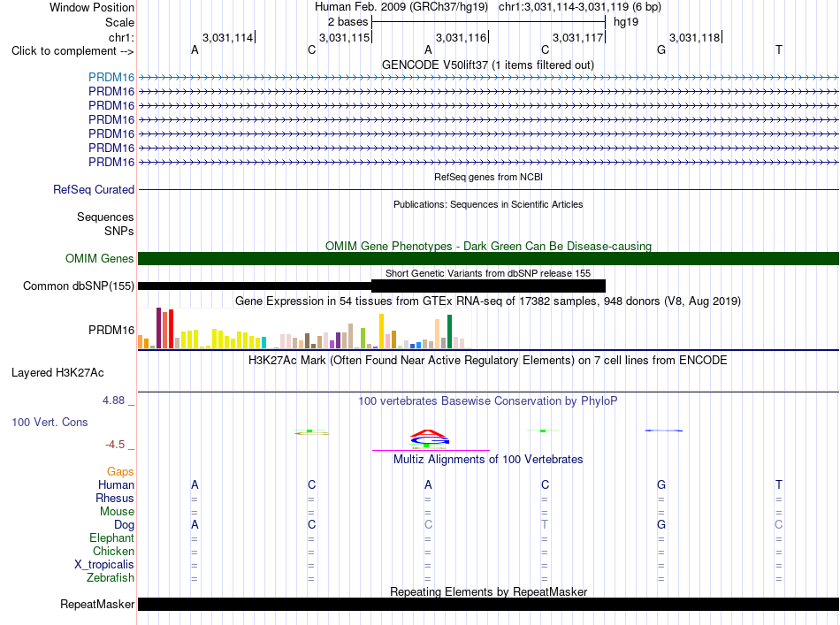This screenshot has height=625, width=840.
Task: Click the 'RefSeq genes from NCBI' title
Action: pos(488,177)
